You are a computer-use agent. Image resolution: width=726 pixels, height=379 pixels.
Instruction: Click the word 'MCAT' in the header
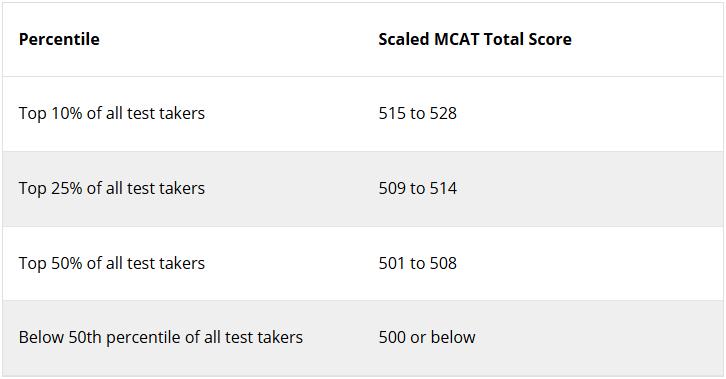click(x=457, y=39)
